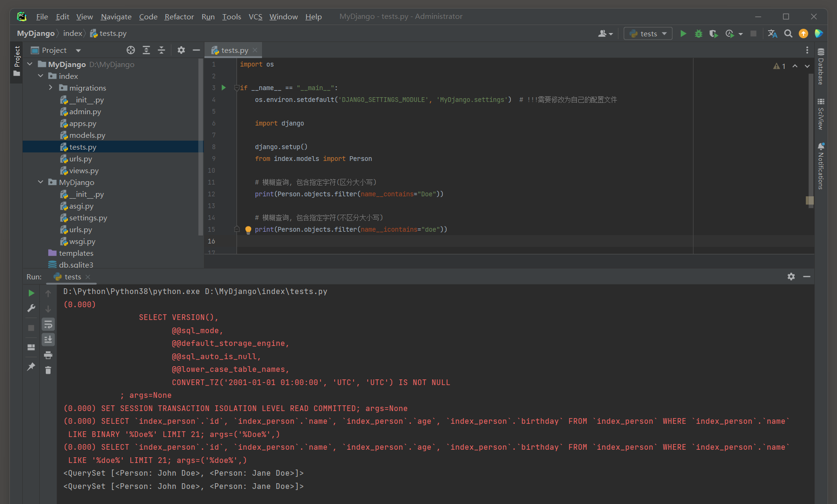837x504 pixels.
Task: Click the line 3 run gutter arrow
Action: [x=224, y=88]
